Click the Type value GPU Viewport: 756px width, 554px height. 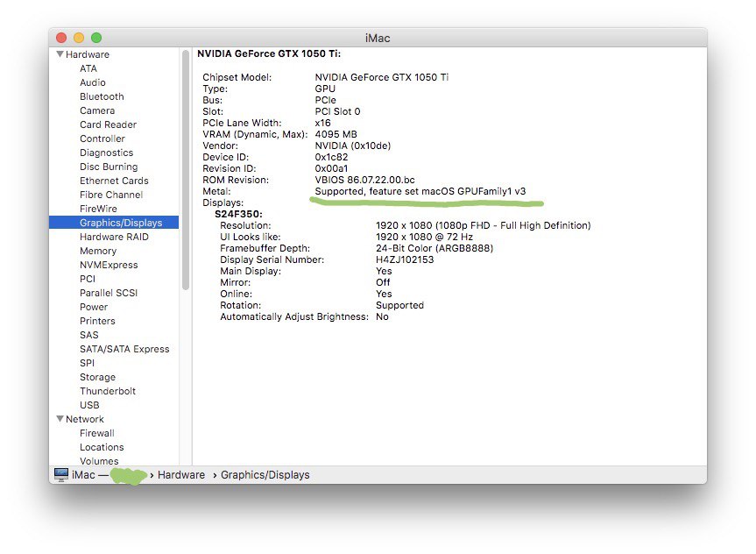(x=325, y=89)
